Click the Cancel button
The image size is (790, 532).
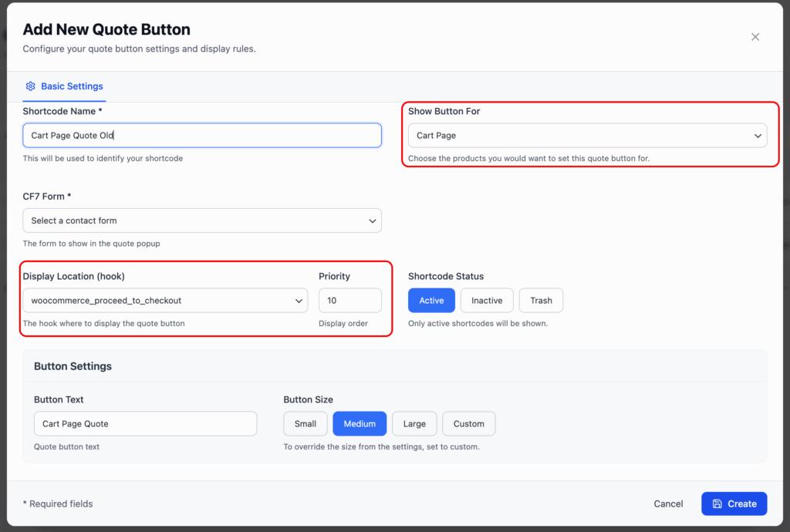(x=668, y=503)
